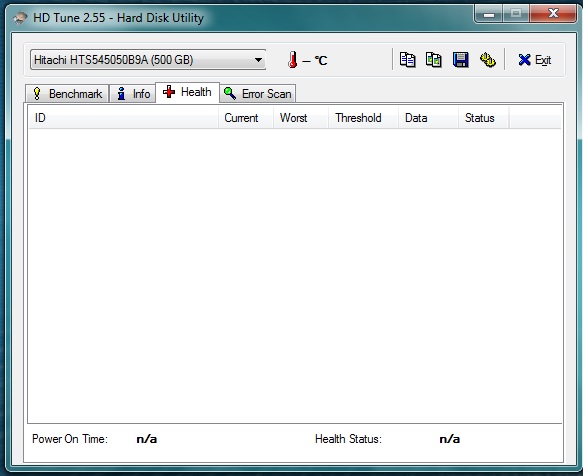Exit the HD Tune application
The height and width of the screenshot is (476, 583).
click(x=535, y=60)
